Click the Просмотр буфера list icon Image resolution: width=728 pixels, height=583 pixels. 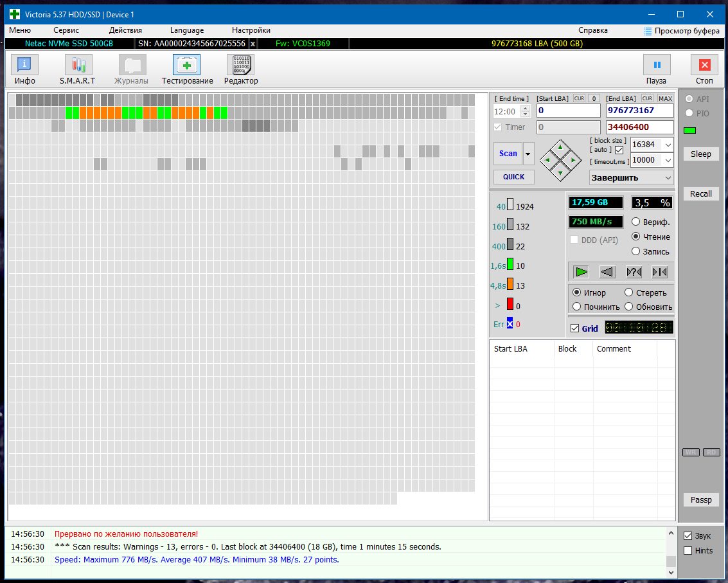pos(648,31)
